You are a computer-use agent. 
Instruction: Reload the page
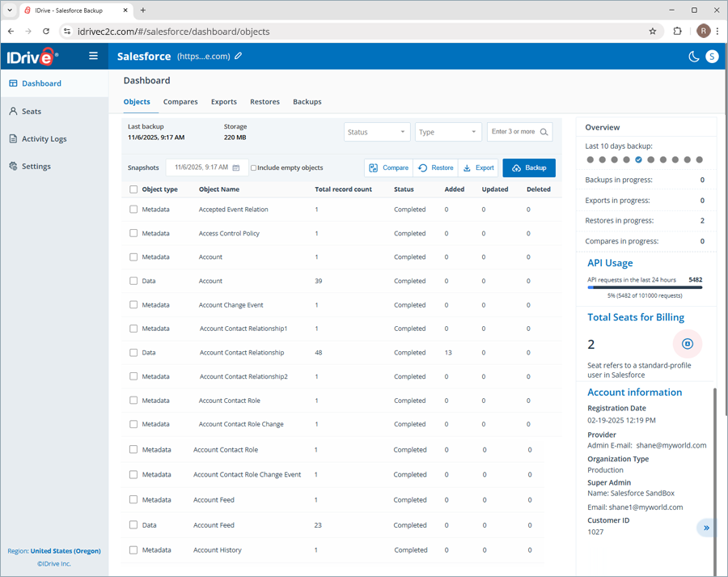coord(46,31)
